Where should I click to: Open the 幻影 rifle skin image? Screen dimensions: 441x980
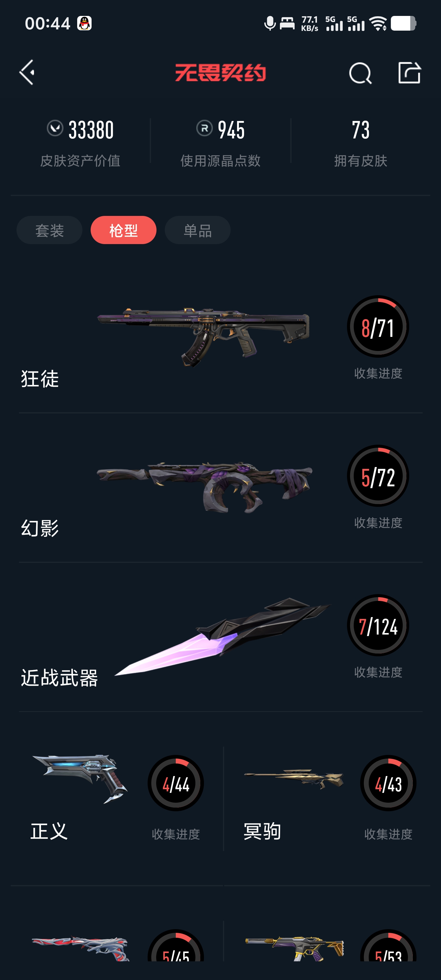pos(204,487)
